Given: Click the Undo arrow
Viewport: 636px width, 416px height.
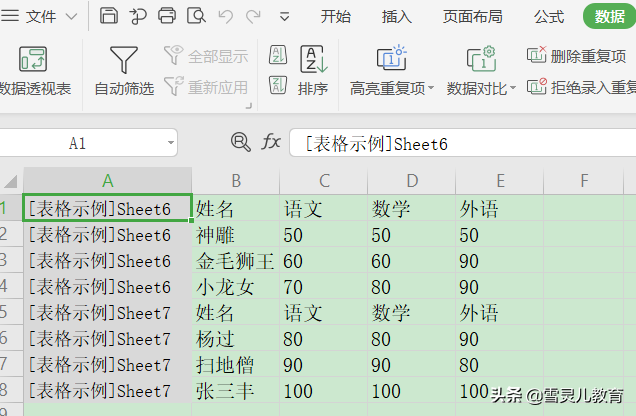Looking at the screenshot, I should click(226, 17).
